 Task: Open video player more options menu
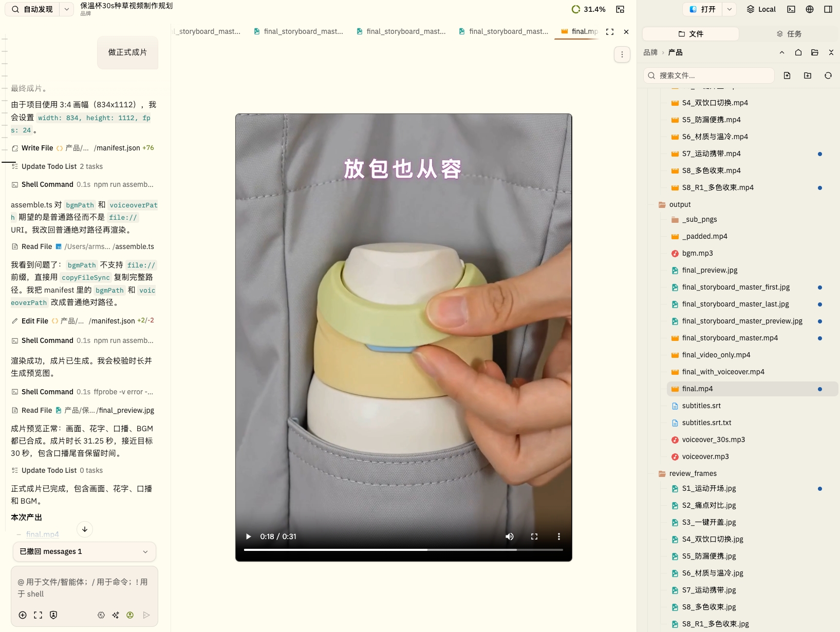click(559, 537)
